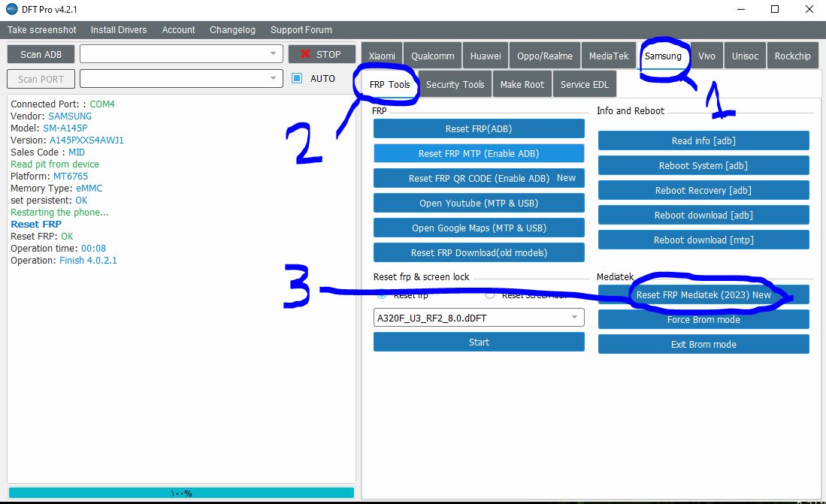
Task: Click the Start button
Action: click(479, 342)
